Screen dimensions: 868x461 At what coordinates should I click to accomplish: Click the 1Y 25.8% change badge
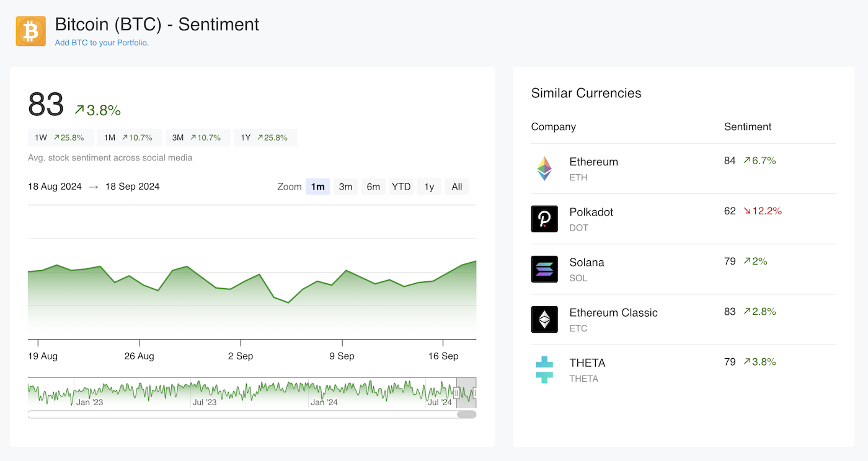pos(265,138)
